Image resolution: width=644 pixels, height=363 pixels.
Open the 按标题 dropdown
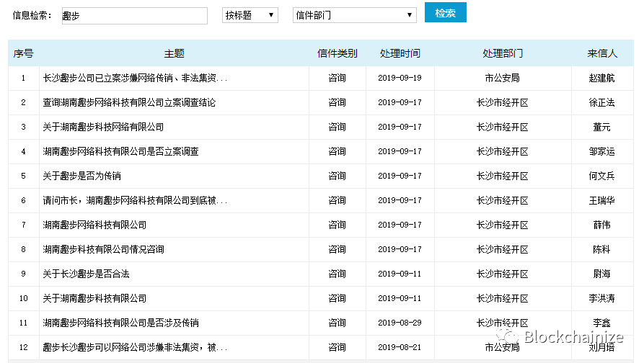coord(250,15)
